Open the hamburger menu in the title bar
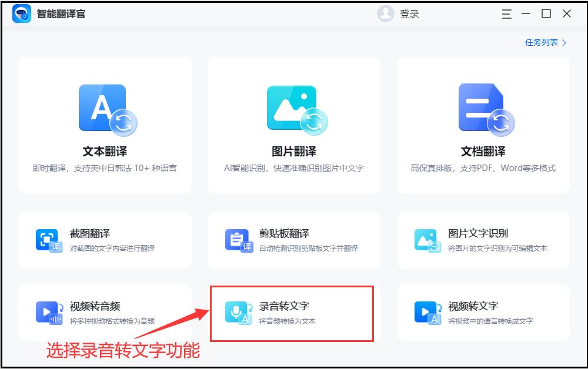The height and width of the screenshot is (369, 588). pyautogui.click(x=506, y=14)
